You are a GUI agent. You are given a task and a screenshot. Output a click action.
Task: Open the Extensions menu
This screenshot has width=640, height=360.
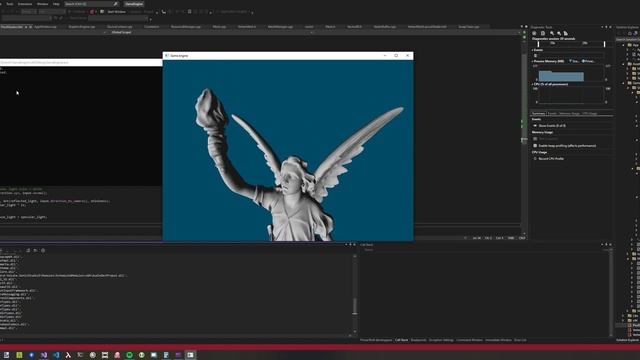click(25, 4)
